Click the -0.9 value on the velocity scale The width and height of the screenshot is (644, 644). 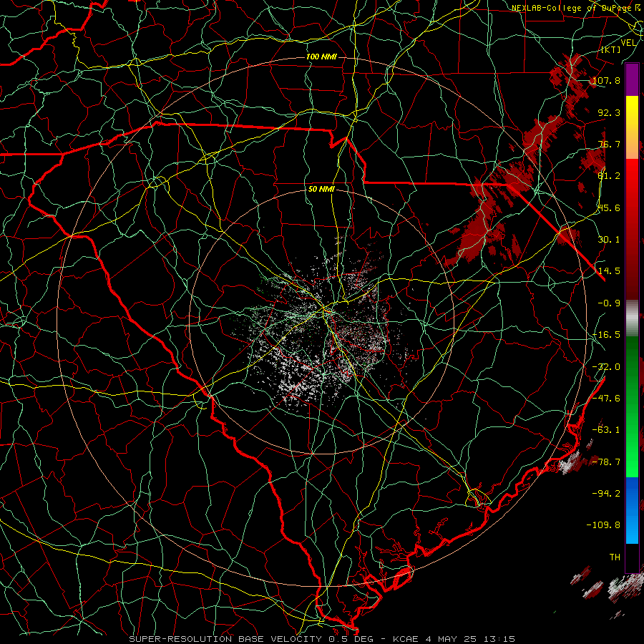609,303
